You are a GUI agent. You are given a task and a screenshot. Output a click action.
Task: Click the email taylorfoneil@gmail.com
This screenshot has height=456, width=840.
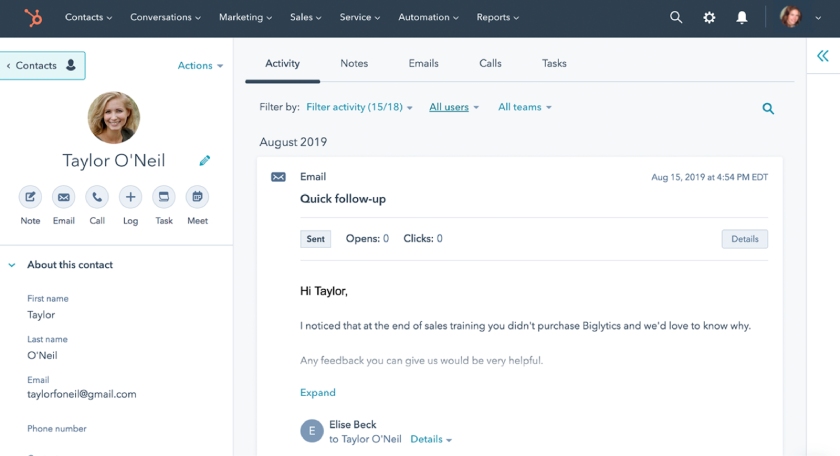82,394
